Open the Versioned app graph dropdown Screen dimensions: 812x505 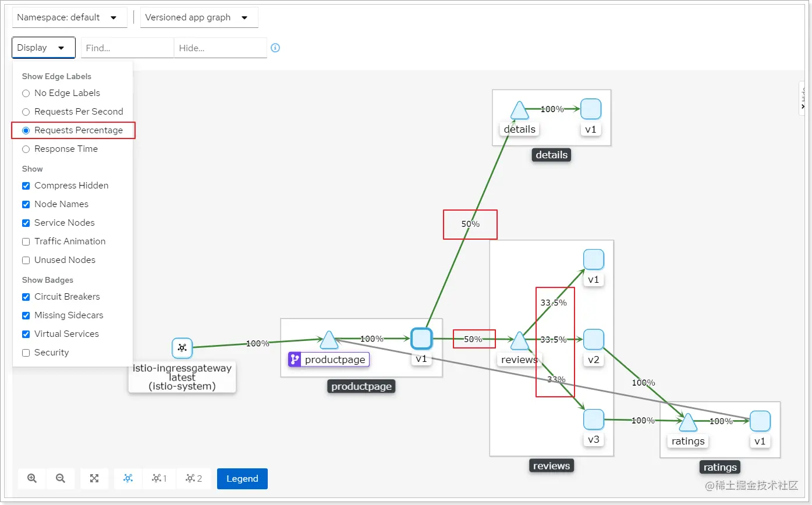[199, 17]
